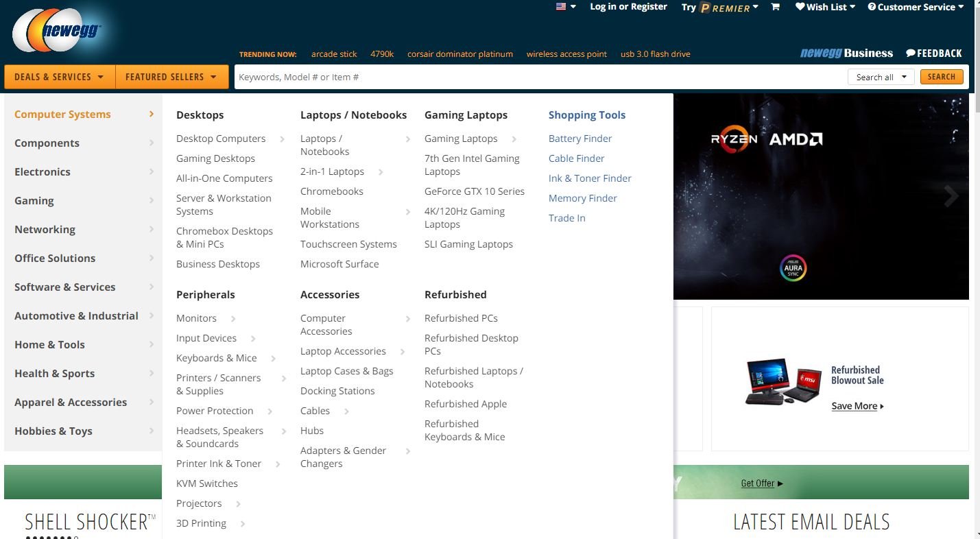Open Ink & Toner Finder

(x=590, y=178)
